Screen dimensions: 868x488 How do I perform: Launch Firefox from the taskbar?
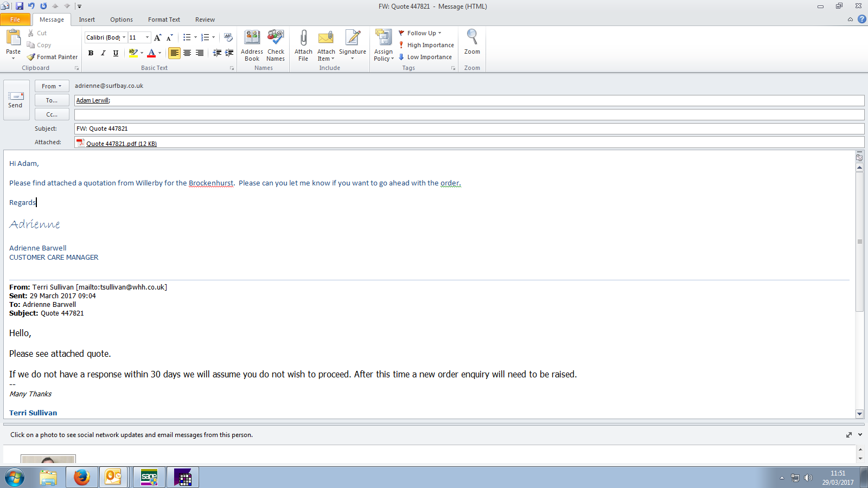pos(82,477)
